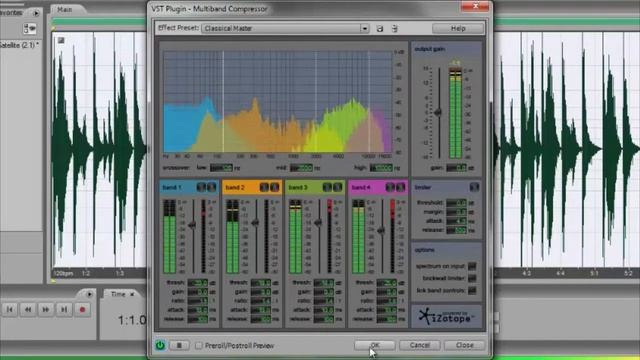This screenshot has height=360, width=640.
Task: Click the OK button
Action: point(375,345)
